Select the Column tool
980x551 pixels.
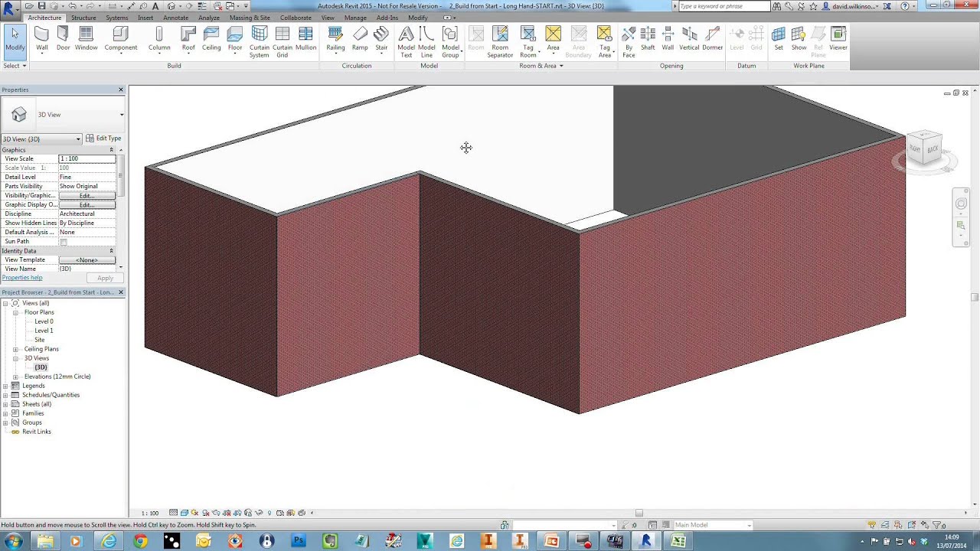pyautogui.click(x=159, y=40)
